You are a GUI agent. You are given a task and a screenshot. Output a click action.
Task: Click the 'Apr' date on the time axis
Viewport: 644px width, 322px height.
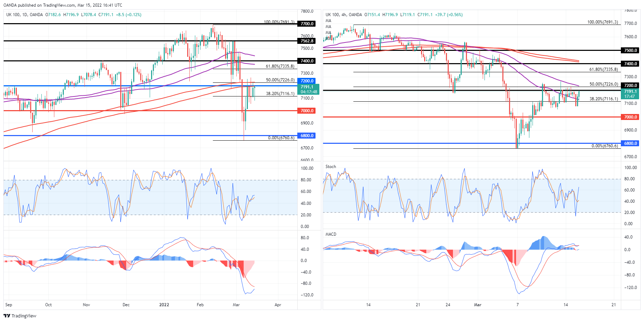click(278, 305)
